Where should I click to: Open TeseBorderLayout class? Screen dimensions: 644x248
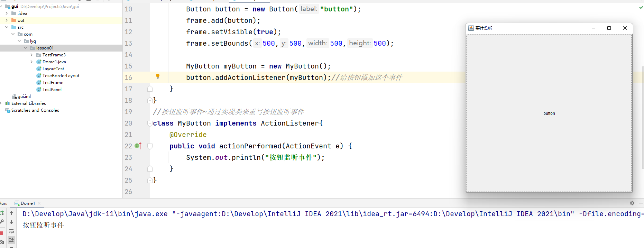[x=61, y=76]
